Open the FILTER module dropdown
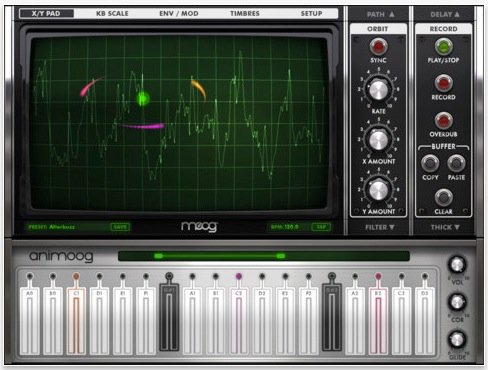488x370 pixels. (x=379, y=227)
